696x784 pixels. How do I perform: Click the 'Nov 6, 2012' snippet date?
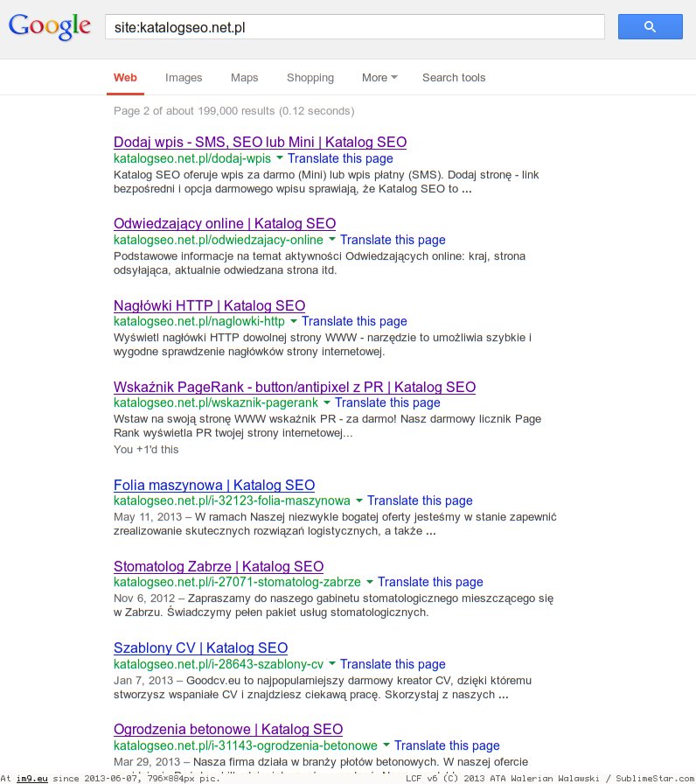point(144,598)
